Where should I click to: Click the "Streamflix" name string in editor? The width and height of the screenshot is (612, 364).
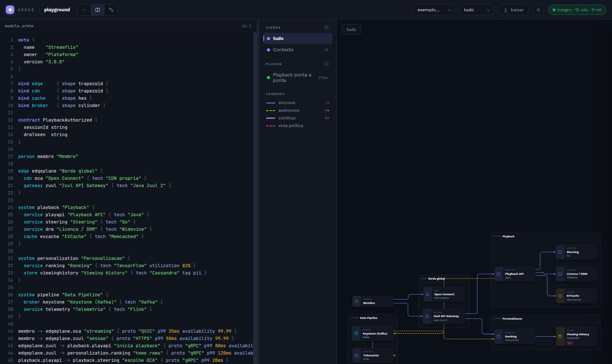[x=62, y=47]
